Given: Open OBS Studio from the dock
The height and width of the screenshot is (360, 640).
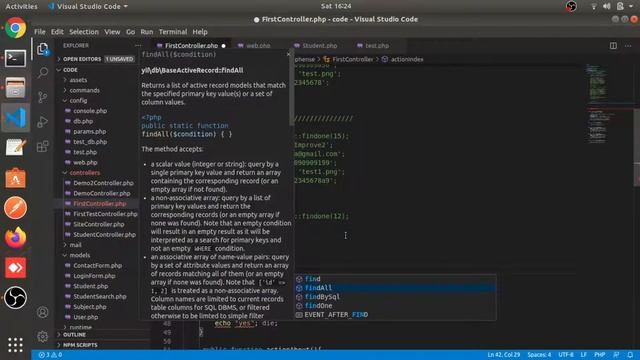Looking at the screenshot, I should click(16, 298).
